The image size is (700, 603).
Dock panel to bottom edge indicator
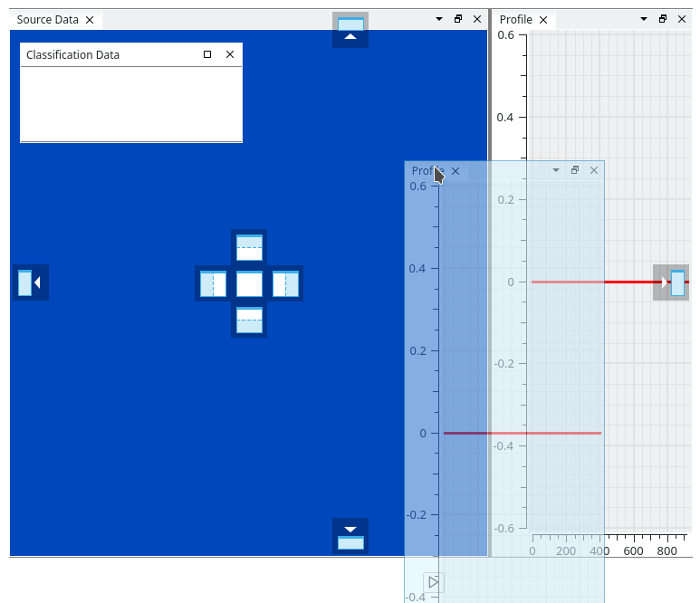click(350, 536)
